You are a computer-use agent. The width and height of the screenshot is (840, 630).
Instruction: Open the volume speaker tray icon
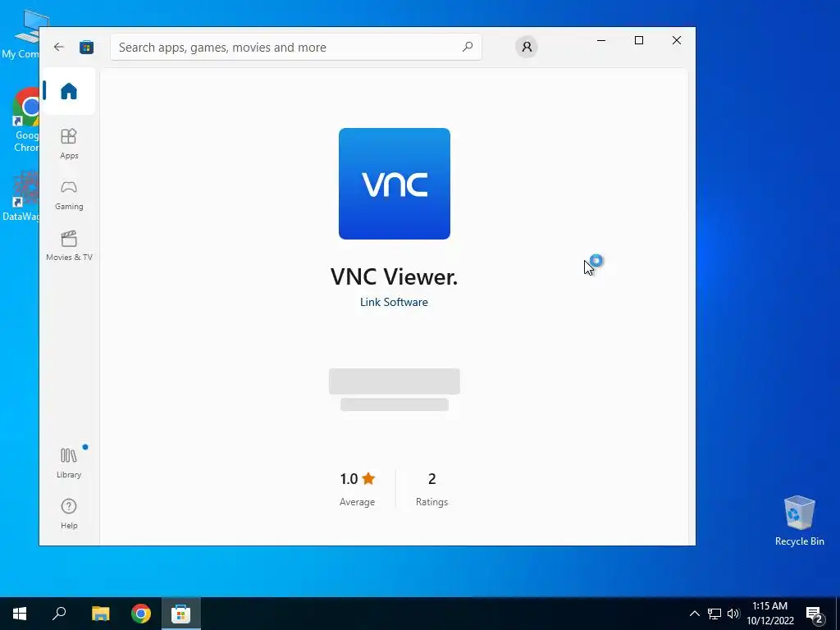[733, 614]
